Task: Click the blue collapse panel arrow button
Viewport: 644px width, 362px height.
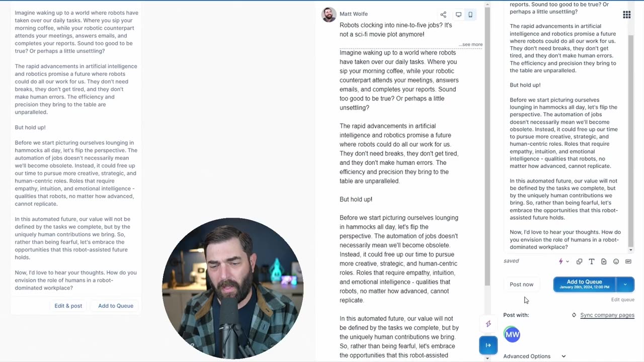Action: pyautogui.click(x=488, y=345)
